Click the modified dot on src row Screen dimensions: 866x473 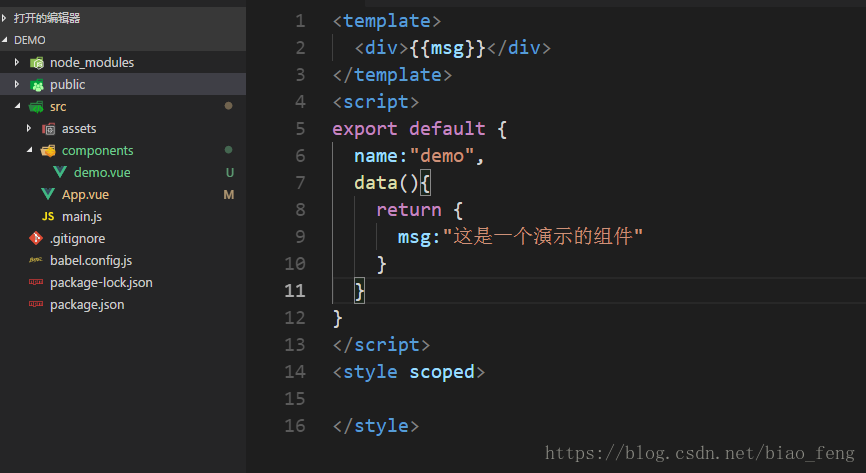pos(228,106)
